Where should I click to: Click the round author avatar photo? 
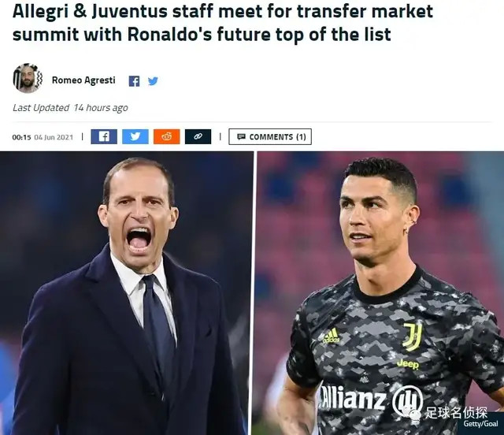(x=28, y=78)
